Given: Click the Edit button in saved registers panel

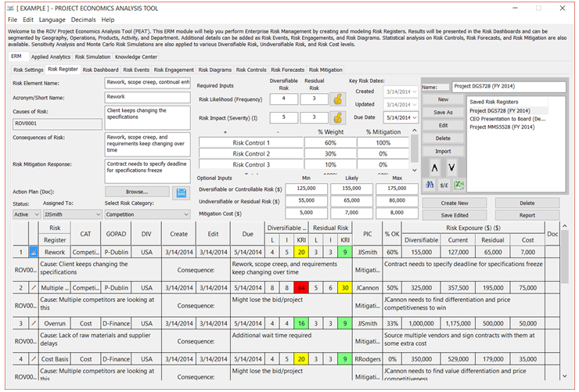Looking at the screenshot, I should tap(443, 125).
